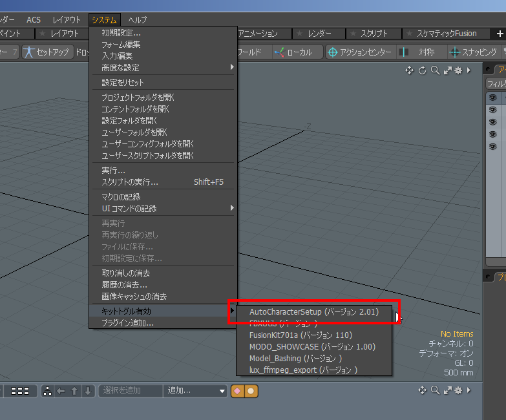506x420 pixels.
Task: Open the 追加... dropdown
Action: pos(195,391)
